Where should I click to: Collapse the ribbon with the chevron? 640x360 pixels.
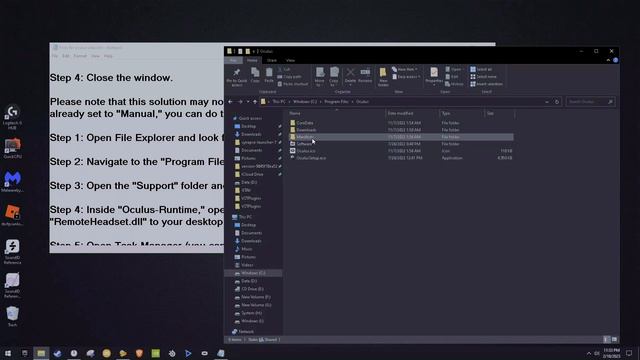click(608, 60)
